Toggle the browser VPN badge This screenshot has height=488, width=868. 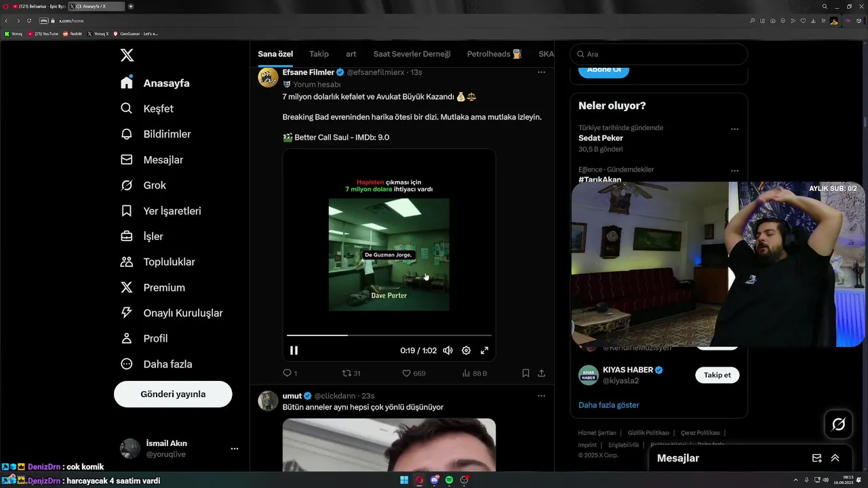[43, 21]
